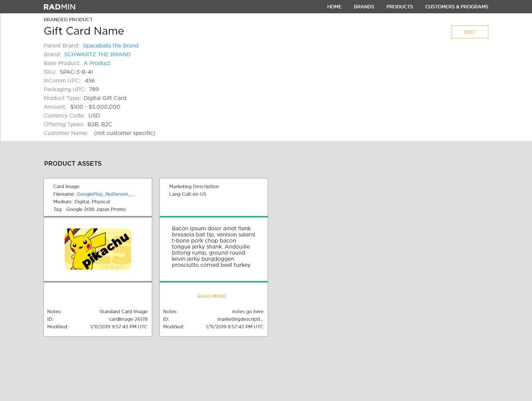The height and width of the screenshot is (401, 532).
Task: Expand the description with READ MORE
Action: [x=212, y=296]
